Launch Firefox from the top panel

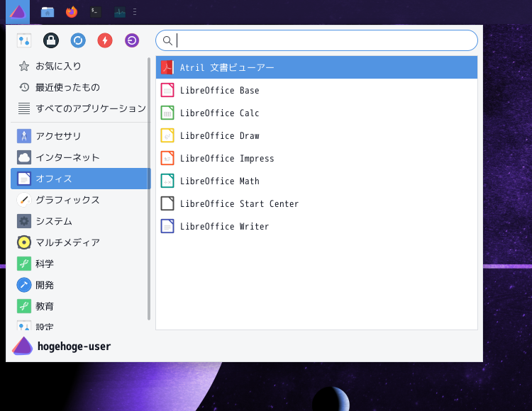[72, 12]
